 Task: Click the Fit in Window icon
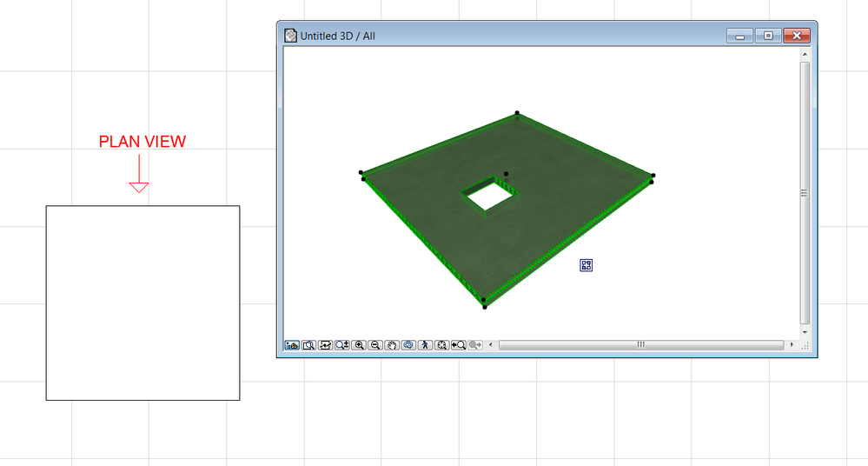(x=441, y=345)
